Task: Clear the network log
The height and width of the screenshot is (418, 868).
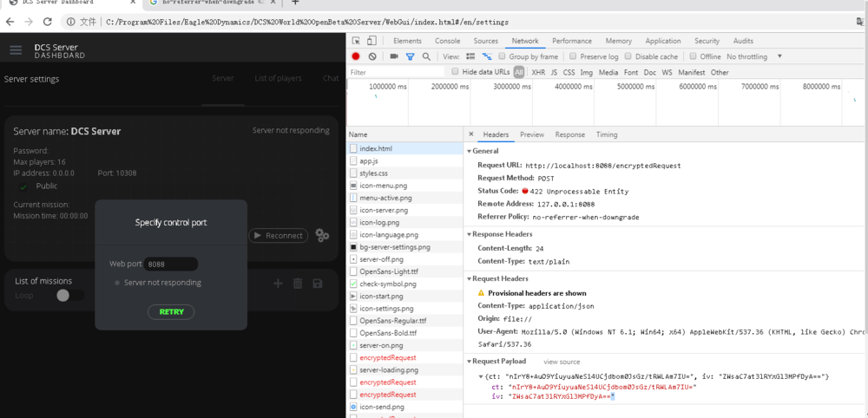Action: click(372, 56)
